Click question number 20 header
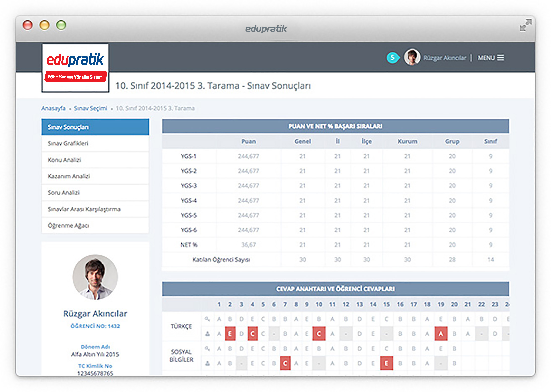 [454, 304]
